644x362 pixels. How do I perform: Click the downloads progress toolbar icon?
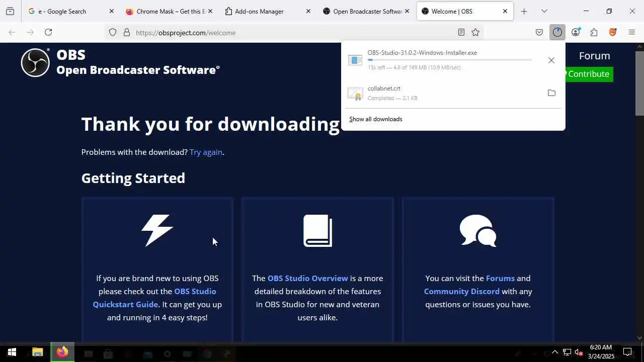pyautogui.click(x=557, y=32)
